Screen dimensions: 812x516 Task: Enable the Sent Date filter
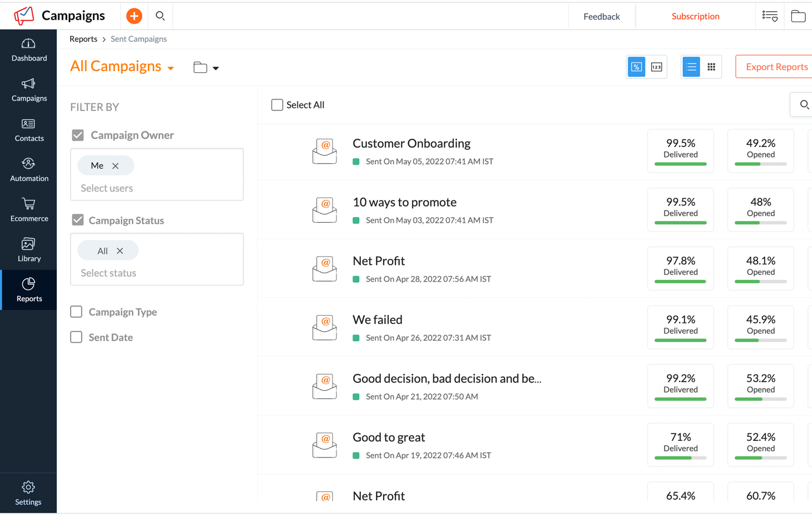tap(76, 337)
